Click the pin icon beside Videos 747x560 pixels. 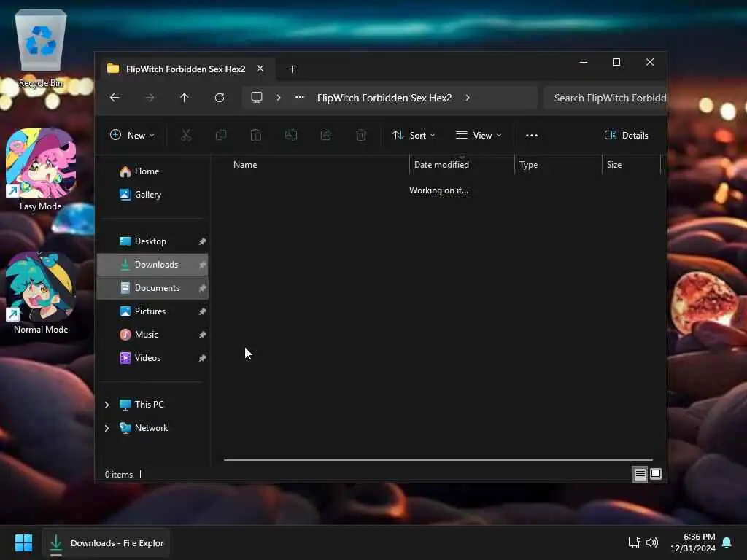[x=203, y=358]
